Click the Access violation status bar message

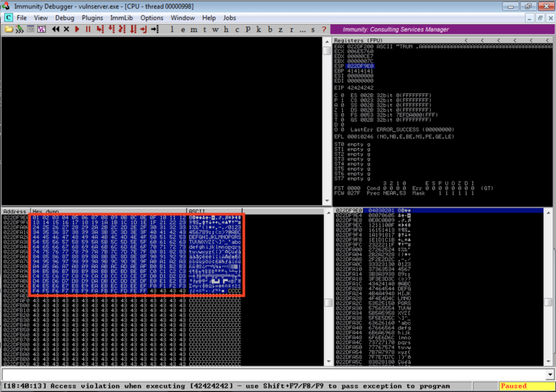(x=227, y=386)
